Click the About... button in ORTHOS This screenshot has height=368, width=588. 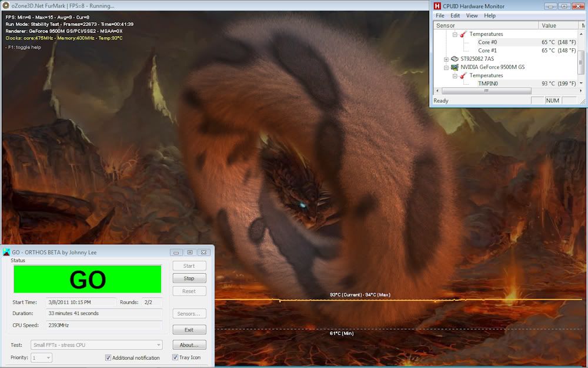189,344
